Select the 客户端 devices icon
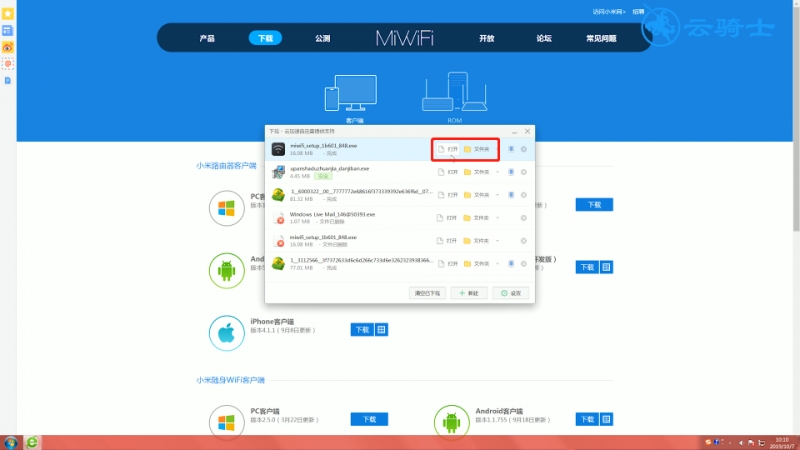This screenshot has width=800, height=450. pyautogui.click(x=351, y=93)
